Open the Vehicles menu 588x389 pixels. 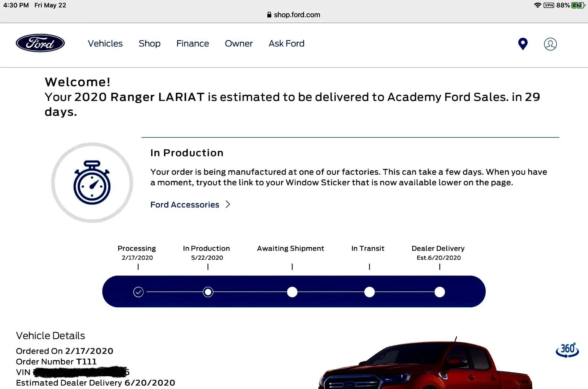point(105,43)
